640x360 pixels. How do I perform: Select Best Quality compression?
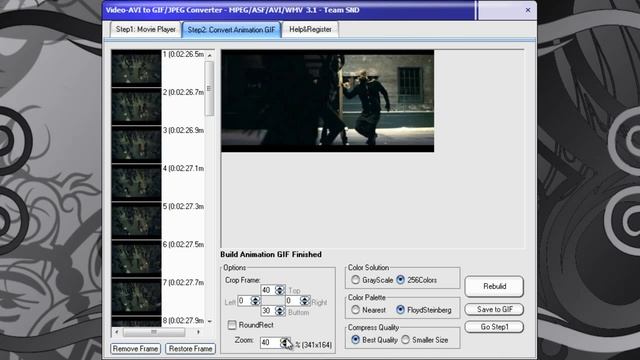(374, 340)
